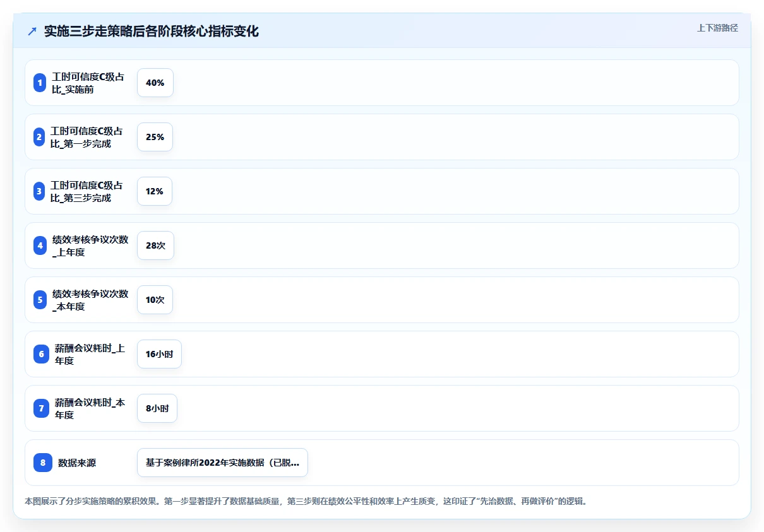This screenshot has height=532, width=764.
Task: Click step number badge 1
Action: point(40,83)
